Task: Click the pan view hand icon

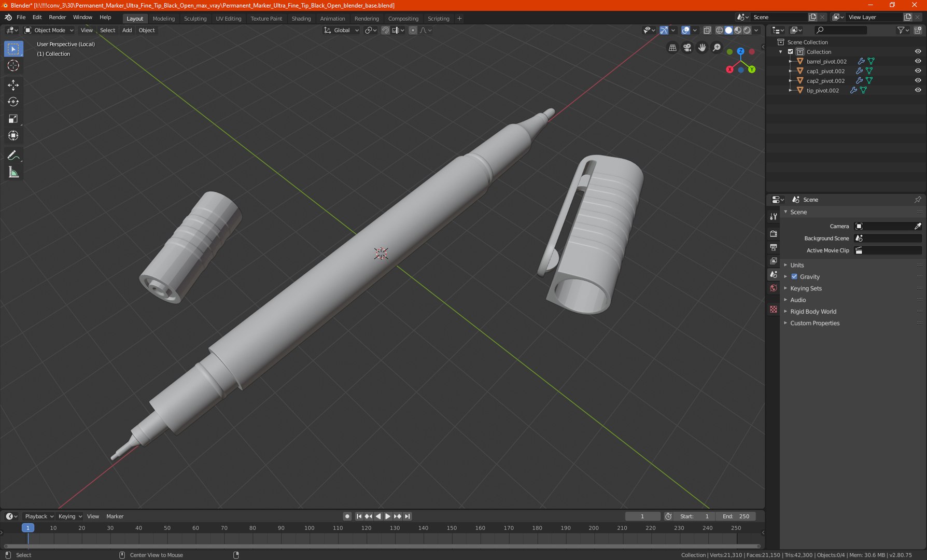Action: [x=702, y=48]
